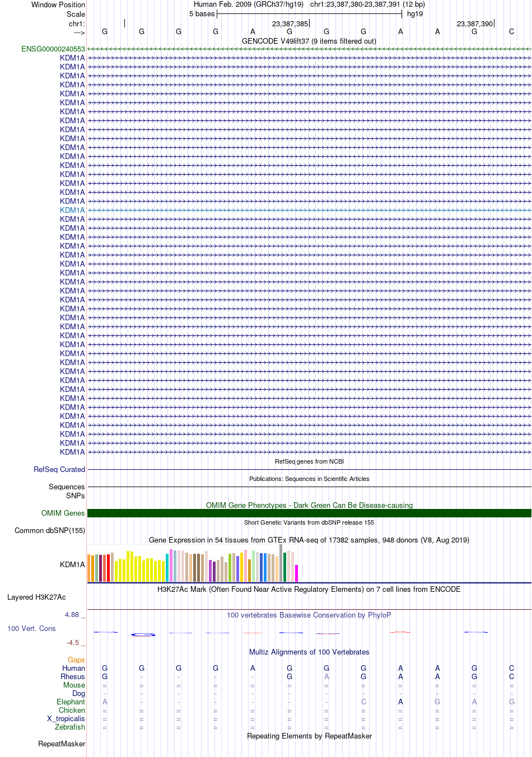The height and width of the screenshot is (757, 532).
Task: Click the dark green OMIM gene bar
Action: click(309, 513)
